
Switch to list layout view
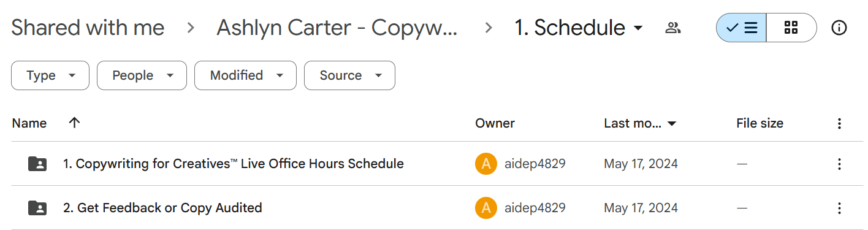(741, 28)
